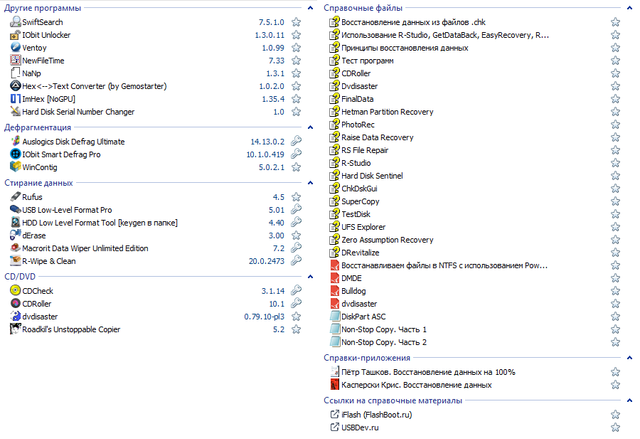The image size is (640, 439).
Task: Open UFS Explorer help entry
Action: coord(363,227)
